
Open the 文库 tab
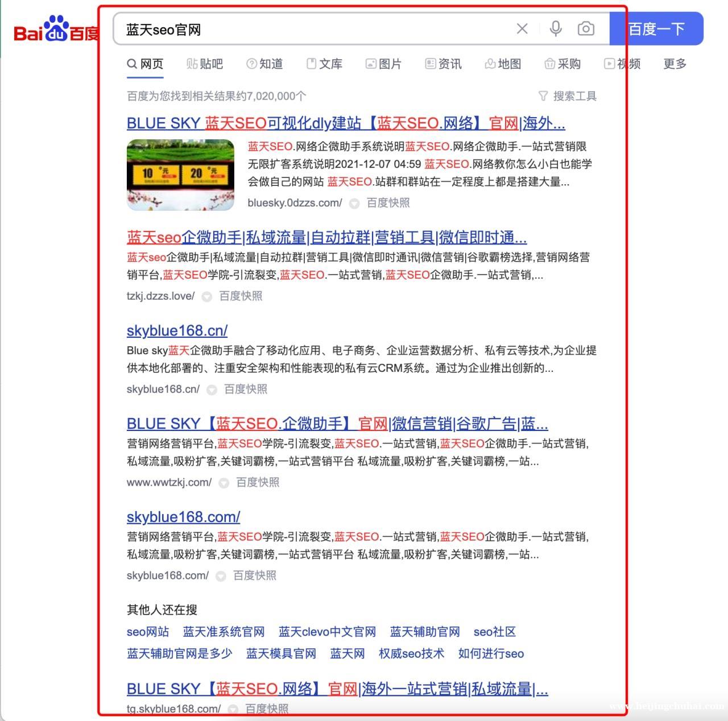(x=324, y=64)
